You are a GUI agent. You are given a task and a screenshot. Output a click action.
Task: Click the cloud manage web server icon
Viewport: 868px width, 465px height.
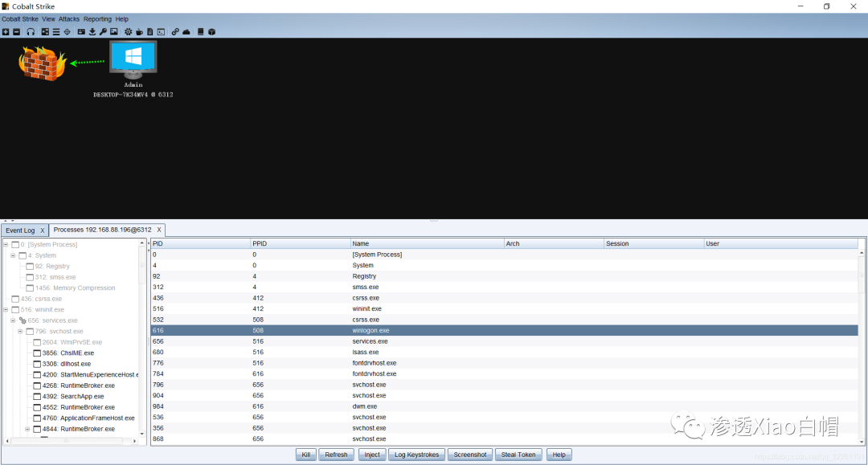pyautogui.click(x=186, y=32)
